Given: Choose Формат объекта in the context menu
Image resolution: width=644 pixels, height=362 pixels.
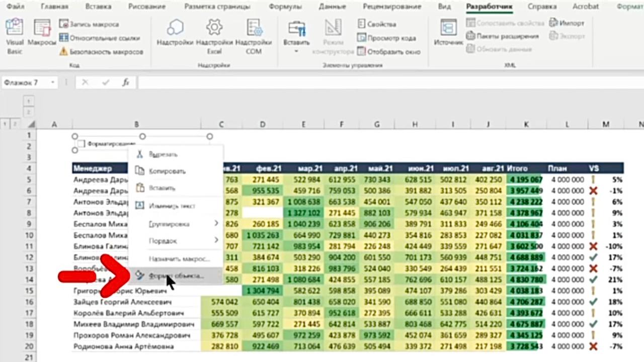Looking at the screenshot, I should tap(175, 276).
